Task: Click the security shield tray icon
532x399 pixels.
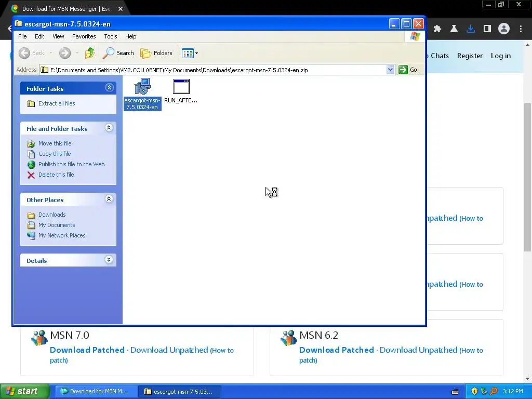Action: pyautogui.click(x=474, y=392)
